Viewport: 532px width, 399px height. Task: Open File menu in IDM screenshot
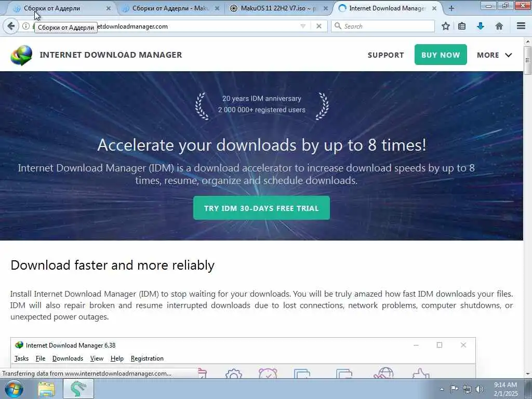coord(41,358)
